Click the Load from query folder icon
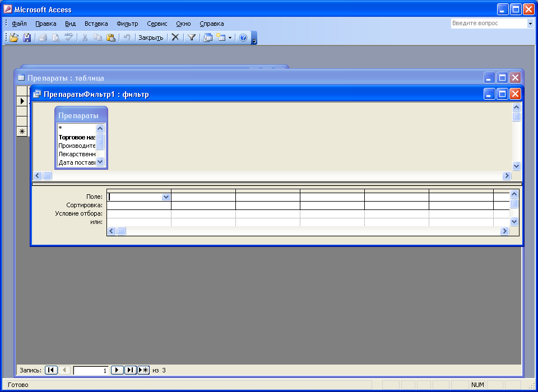The image size is (538, 392). point(14,38)
